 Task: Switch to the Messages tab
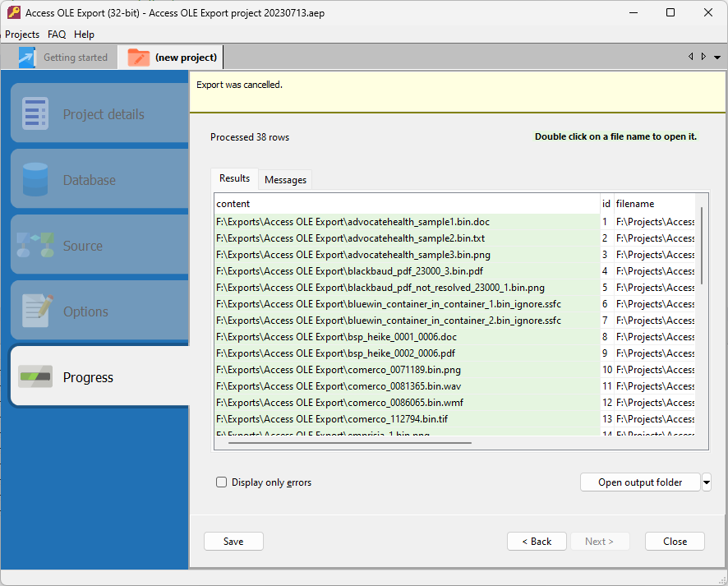(x=285, y=180)
